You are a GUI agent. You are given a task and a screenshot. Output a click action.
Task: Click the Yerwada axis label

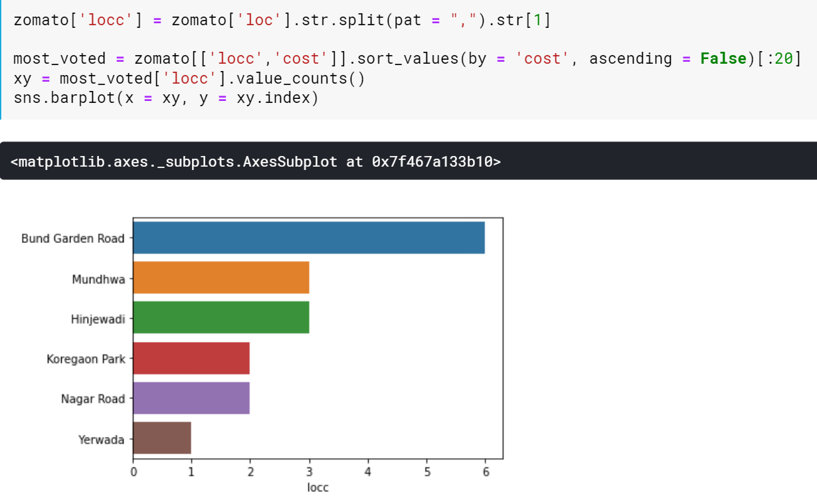pyautogui.click(x=102, y=440)
